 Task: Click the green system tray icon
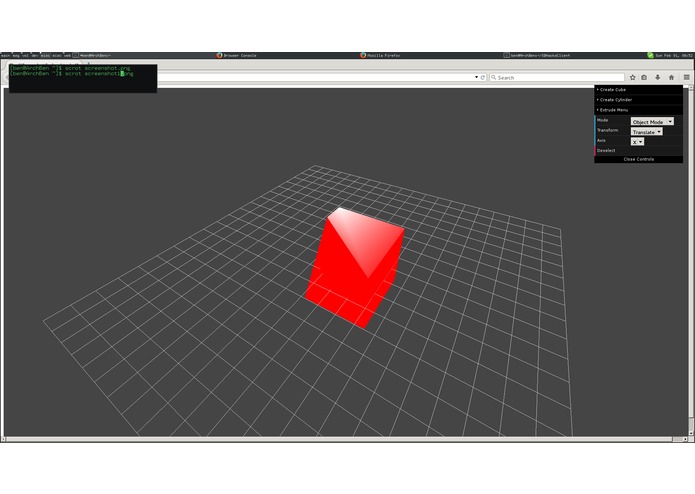point(650,55)
